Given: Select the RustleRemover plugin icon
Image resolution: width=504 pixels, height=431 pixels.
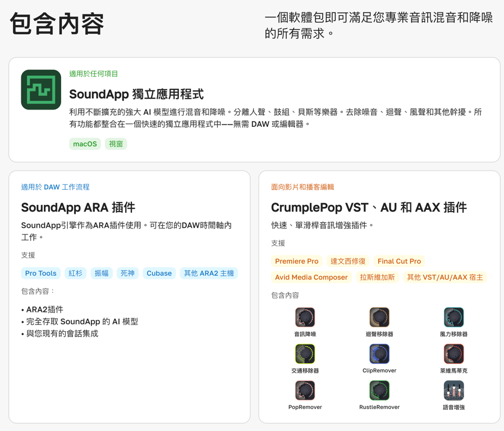Looking at the screenshot, I should click(379, 390).
